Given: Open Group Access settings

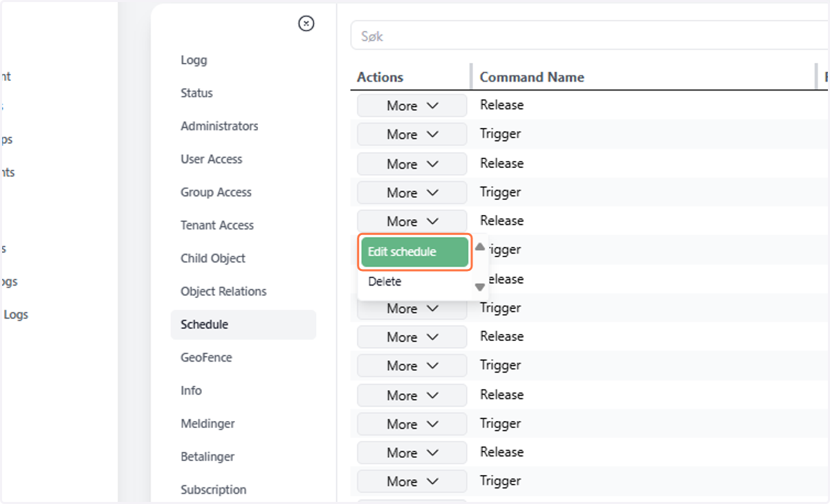Looking at the screenshot, I should click(216, 192).
